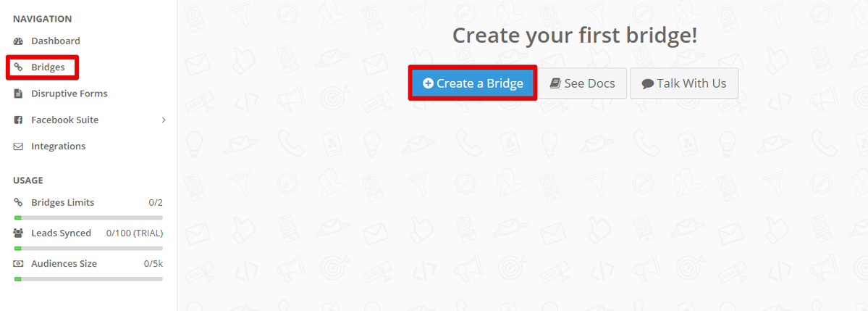Click the chat bubble icon on Talk With Us
Viewport: 868px width, 311px height.
coord(648,83)
